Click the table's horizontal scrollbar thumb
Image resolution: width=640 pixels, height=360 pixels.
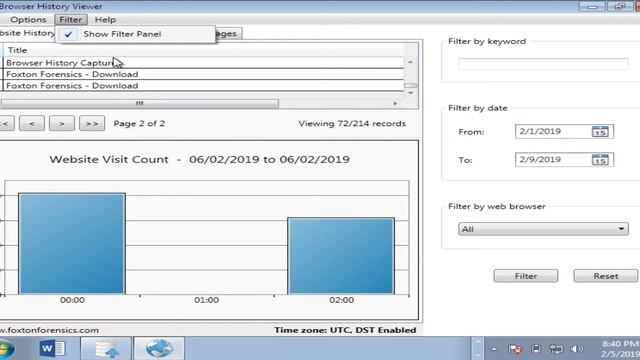tap(139, 104)
